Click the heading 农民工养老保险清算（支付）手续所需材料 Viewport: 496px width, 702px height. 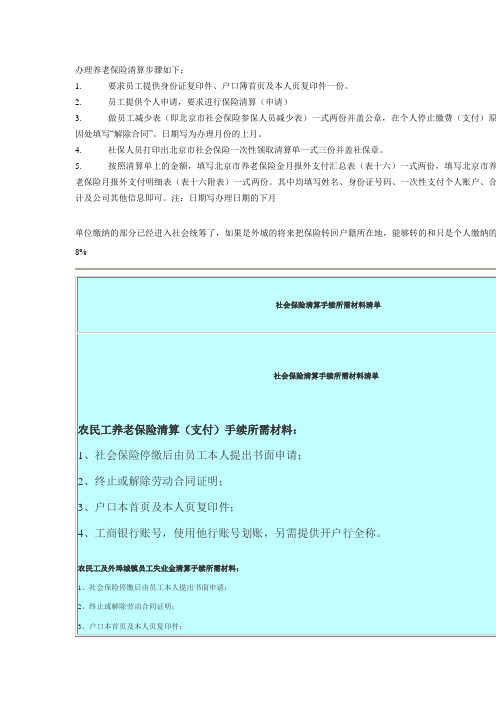[x=187, y=430]
